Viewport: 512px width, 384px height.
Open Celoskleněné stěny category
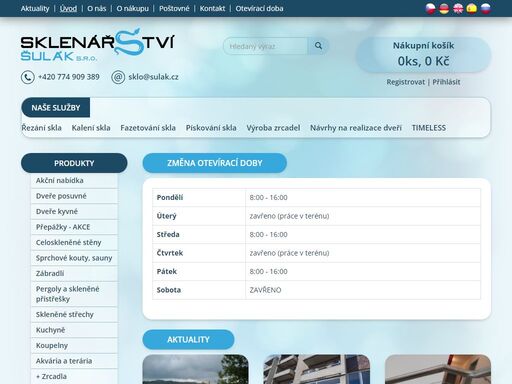(74, 243)
